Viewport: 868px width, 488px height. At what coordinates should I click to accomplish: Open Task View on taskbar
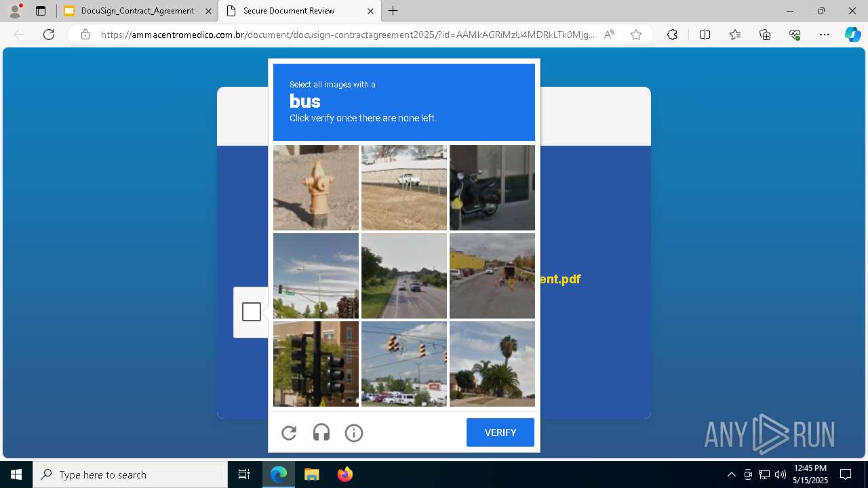pos(244,474)
